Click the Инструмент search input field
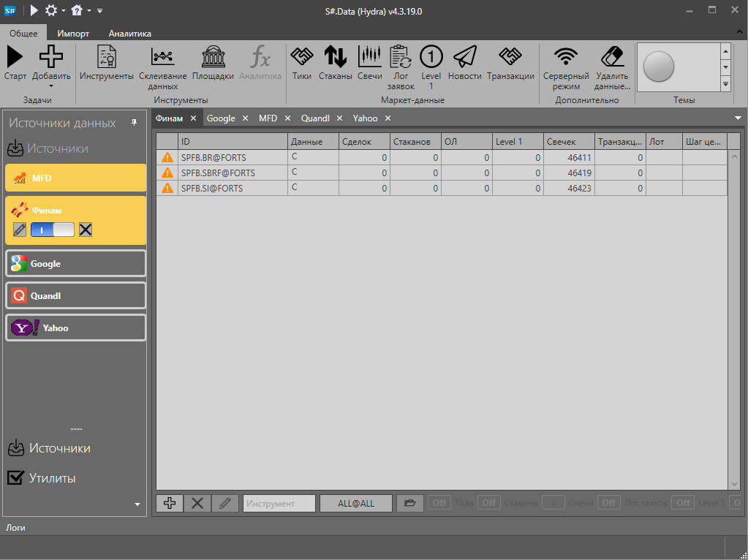Screen dimensions: 748x560 point(279,503)
